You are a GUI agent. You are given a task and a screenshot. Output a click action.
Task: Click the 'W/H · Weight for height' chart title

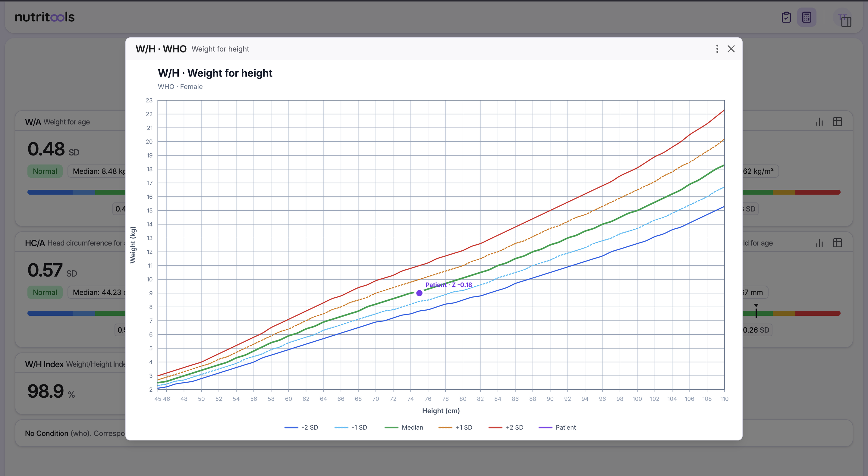pos(215,73)
